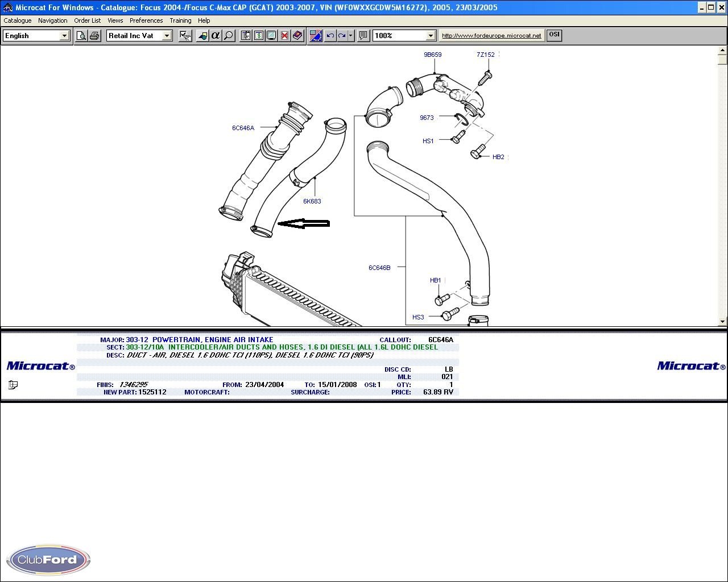Open the Catalogue menu
The image size is (728, 582).
coord(18,20)
